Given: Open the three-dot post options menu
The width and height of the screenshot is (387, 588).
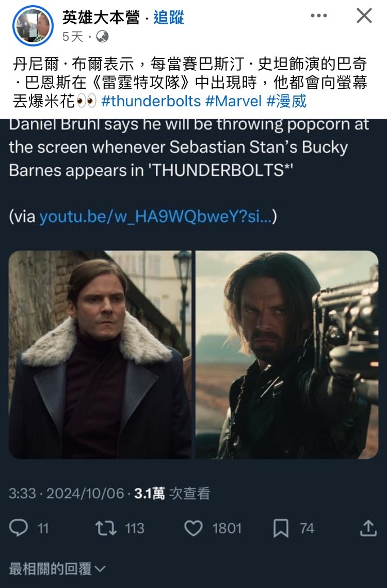Looking at the screenshot, I should (319, 16).
